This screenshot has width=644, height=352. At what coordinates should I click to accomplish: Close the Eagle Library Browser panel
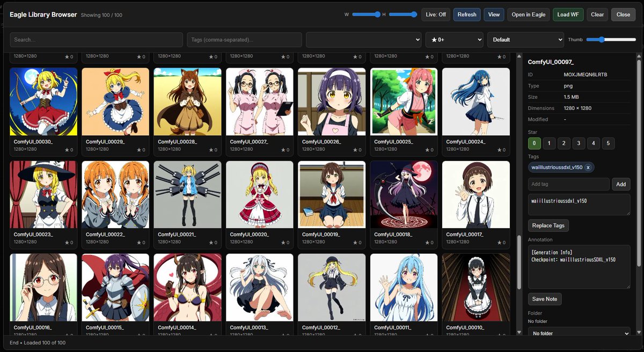point(623,14)
